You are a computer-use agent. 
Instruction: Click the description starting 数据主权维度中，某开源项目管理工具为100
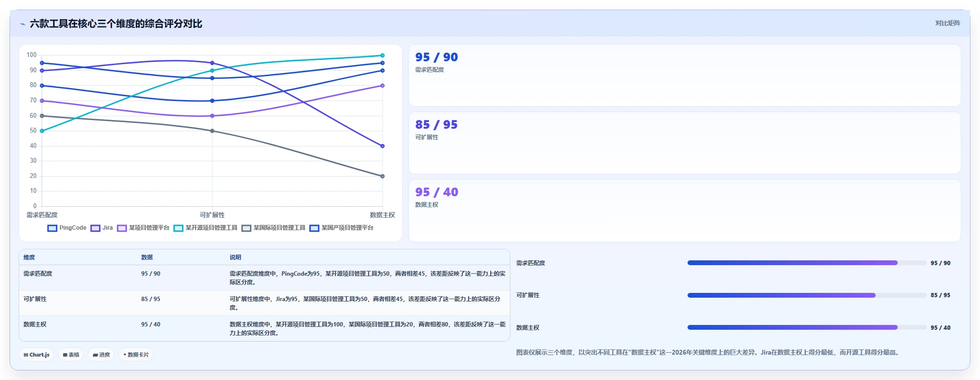point(367,329)
